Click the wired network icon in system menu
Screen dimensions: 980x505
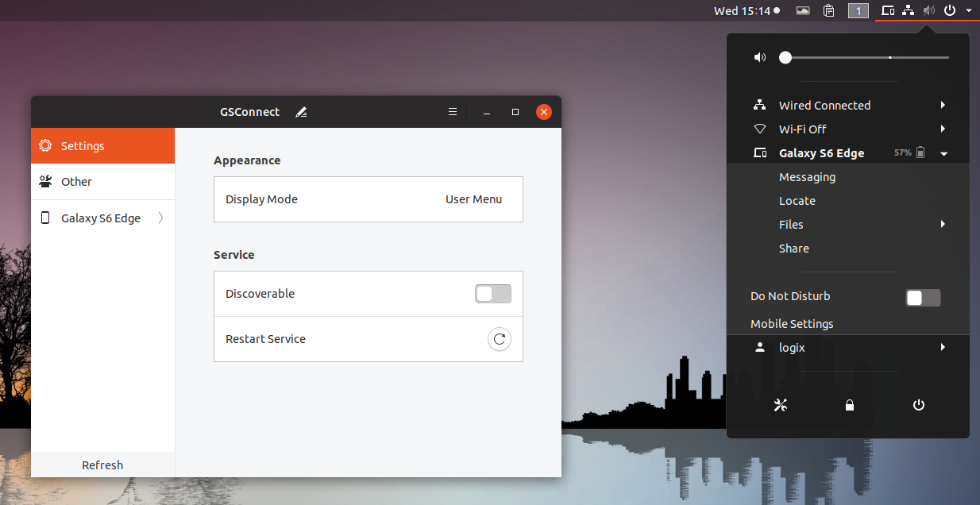760,106
